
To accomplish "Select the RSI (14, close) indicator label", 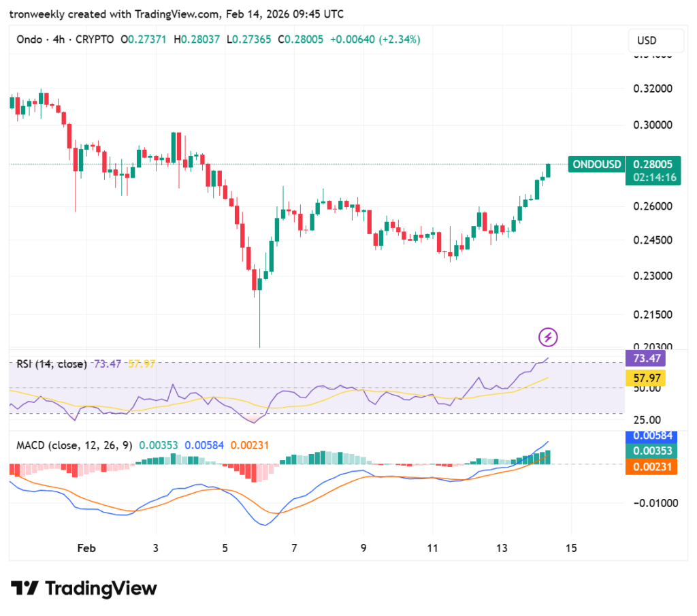I will (52, 364).
